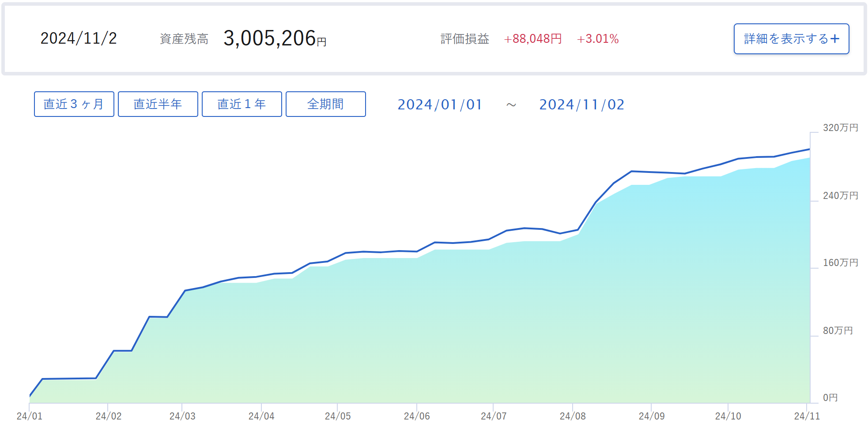The height and width of the screenshot is (427, 868).
Task: Click the 80万円 axis label
Action: 838,331
